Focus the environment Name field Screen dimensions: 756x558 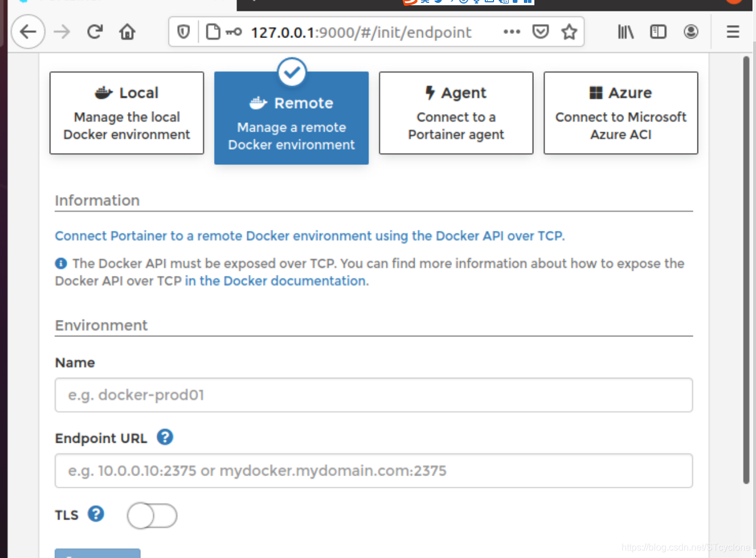click(374, 395)
